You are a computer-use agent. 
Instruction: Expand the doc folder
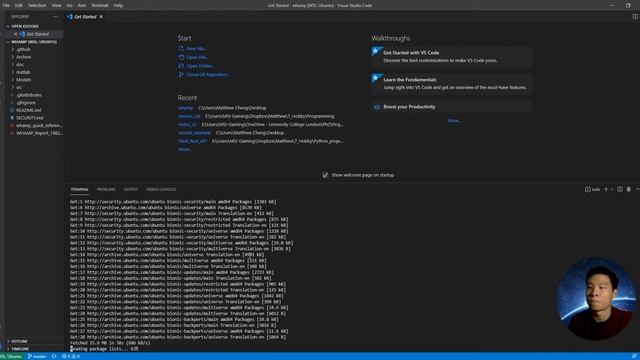click(20, 64)
